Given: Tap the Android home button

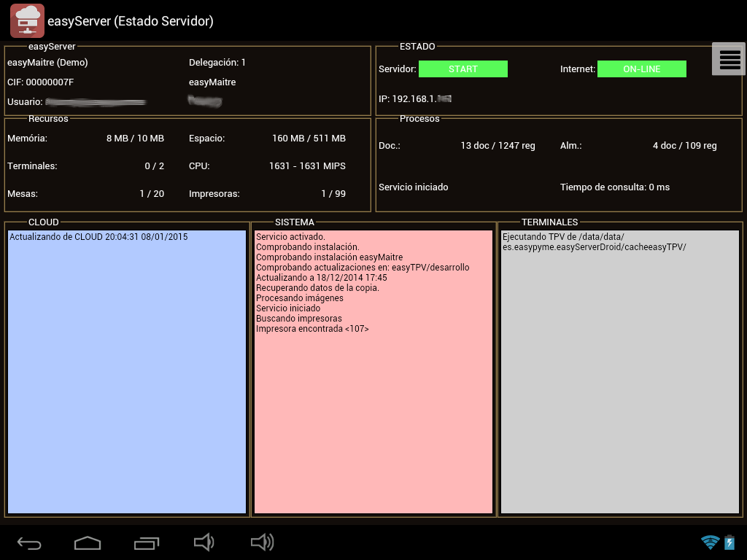Looking at the screenshot, I should tap(88, 542).
